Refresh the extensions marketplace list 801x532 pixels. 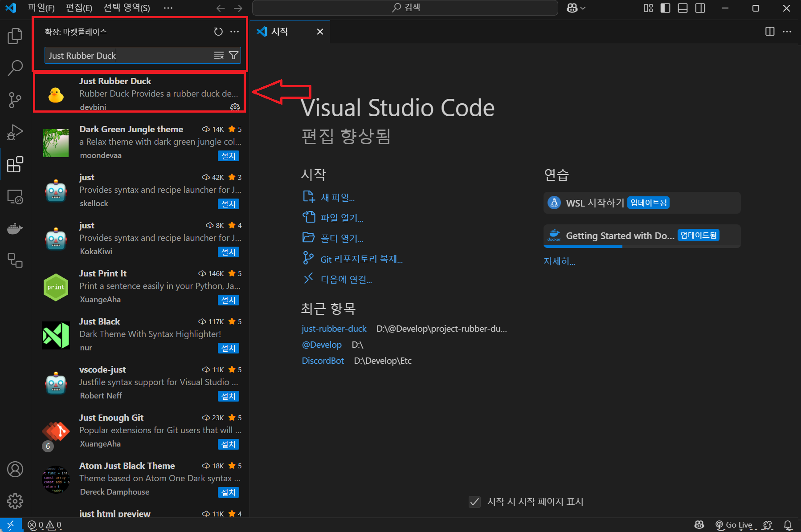tap(218, 32)
